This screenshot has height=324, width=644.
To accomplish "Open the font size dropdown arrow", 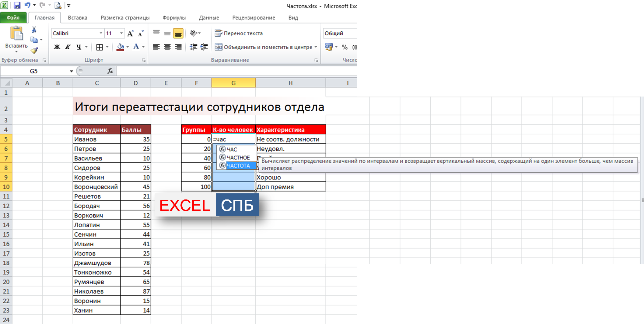I will (121, 33).
